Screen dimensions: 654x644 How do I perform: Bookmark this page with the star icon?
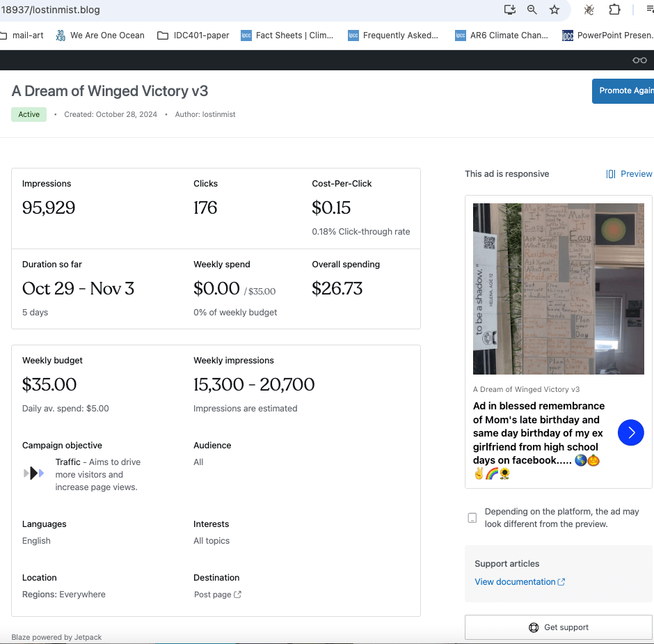pyautogui.click(x=555, y=10)
